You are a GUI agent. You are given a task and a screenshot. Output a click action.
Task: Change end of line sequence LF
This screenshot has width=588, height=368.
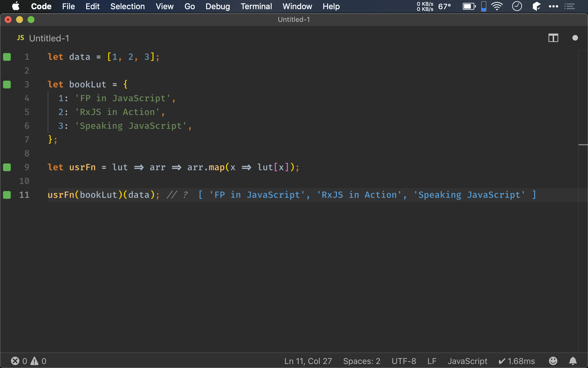click(432, 361)
